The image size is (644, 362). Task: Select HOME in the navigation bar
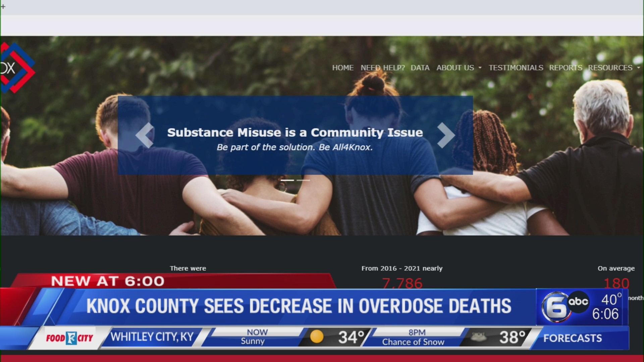tap(343, 68)
